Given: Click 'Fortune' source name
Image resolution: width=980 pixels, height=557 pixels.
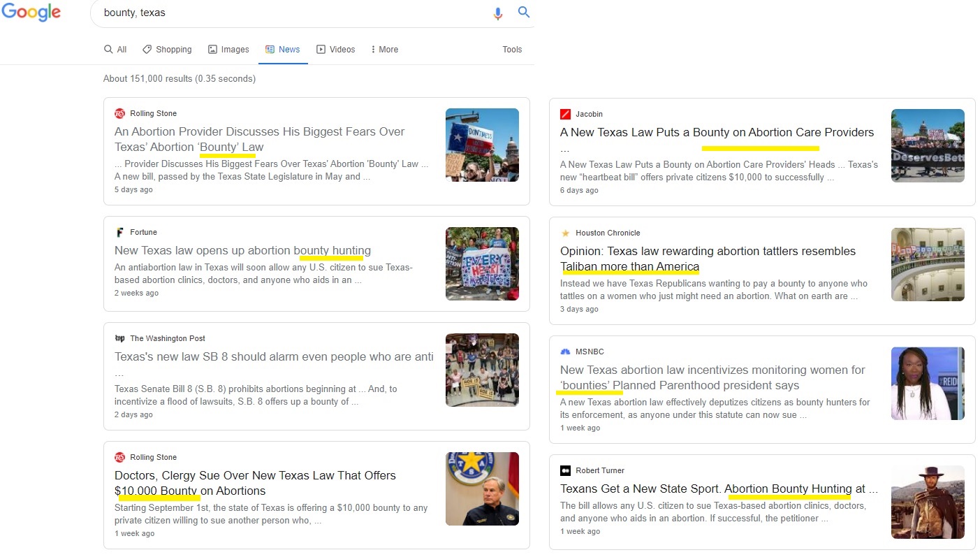Looking at the screenshot, I should point(143,232).
